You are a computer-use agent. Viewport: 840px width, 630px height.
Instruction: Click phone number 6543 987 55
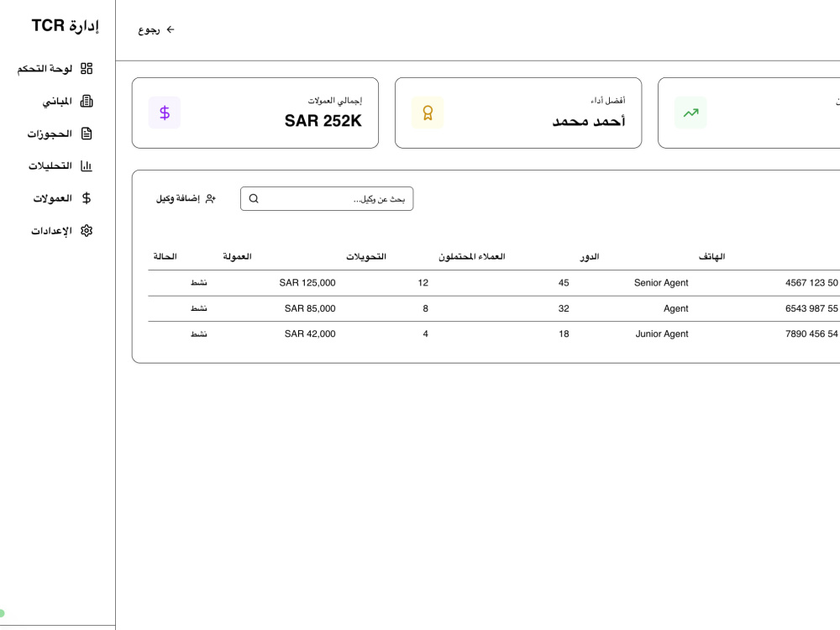[811, 308]
